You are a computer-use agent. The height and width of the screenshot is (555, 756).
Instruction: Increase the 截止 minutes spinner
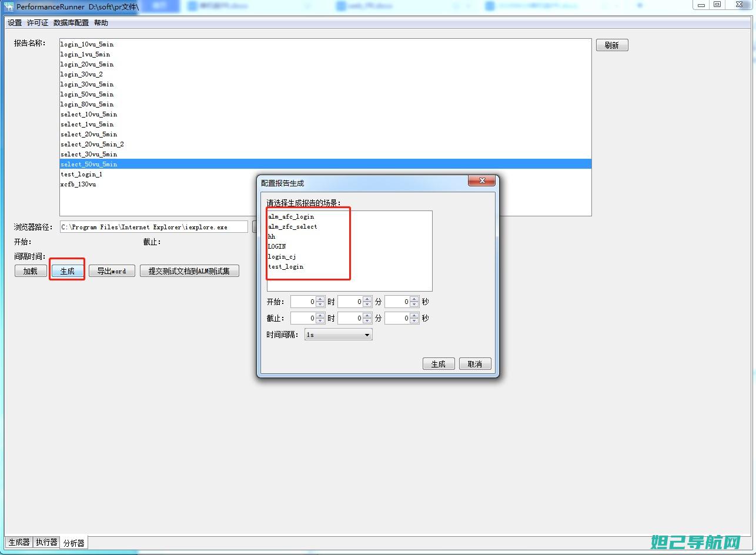pos(367,315)
